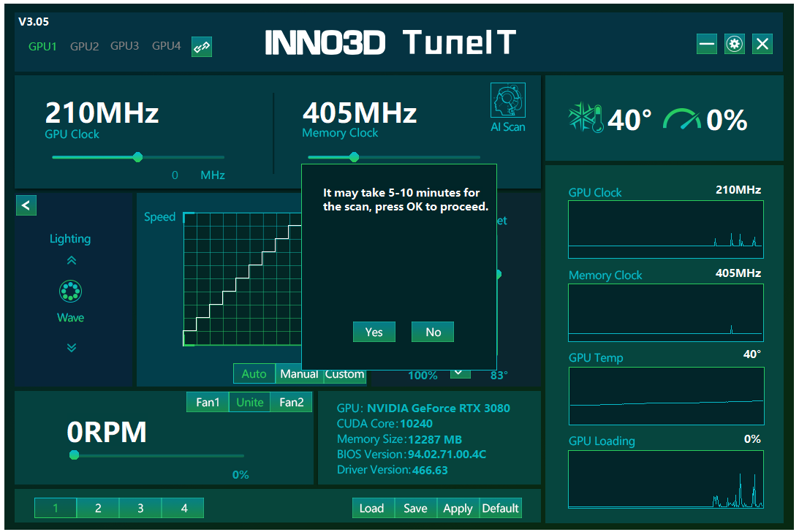Close the TuneIT window
The width and height of the screenshot is (799, 532).
click(762, 44)
